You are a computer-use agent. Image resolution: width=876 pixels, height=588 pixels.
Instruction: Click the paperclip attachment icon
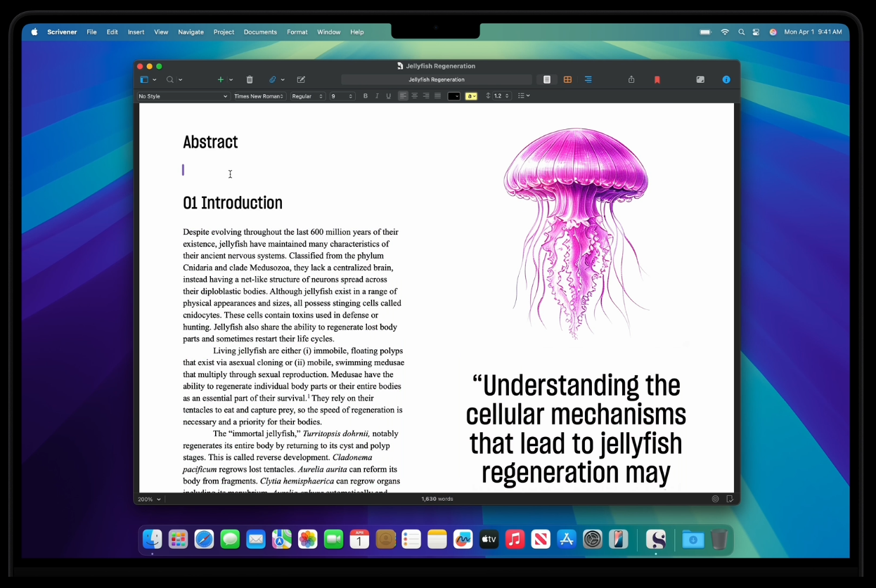(x=273, y=79)
